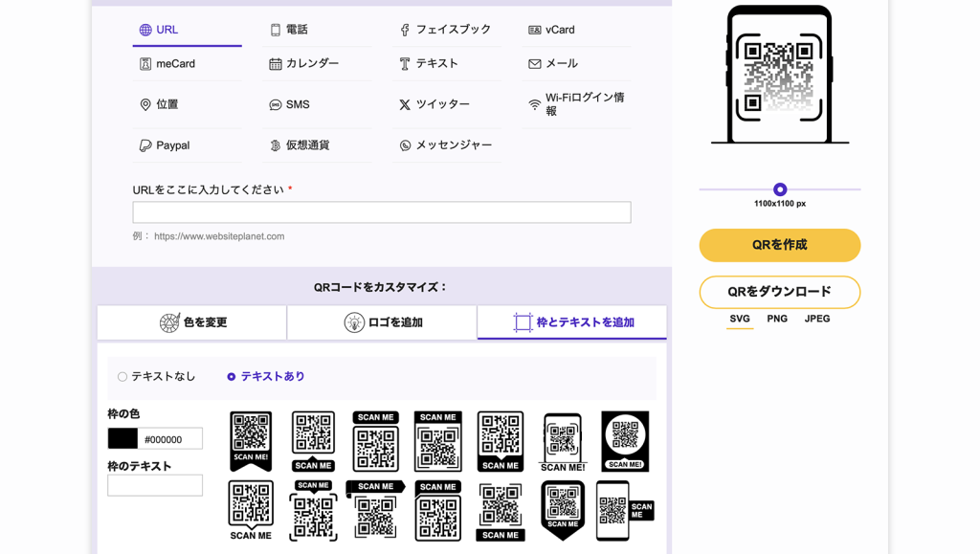This screenshot has height=554, width=980.
Task: Open the カレンダー calendar icon
Action: point(275,64)
